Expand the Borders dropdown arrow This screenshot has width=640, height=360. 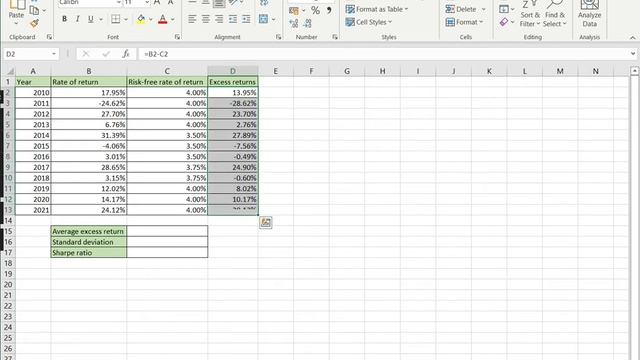click(126, 19)
